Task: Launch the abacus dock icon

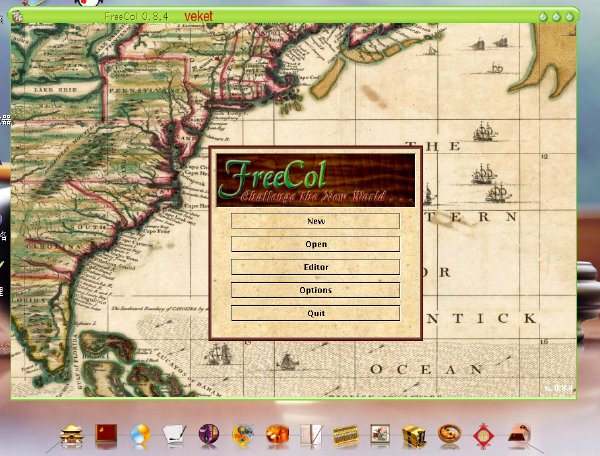Action: click(346, 436)
